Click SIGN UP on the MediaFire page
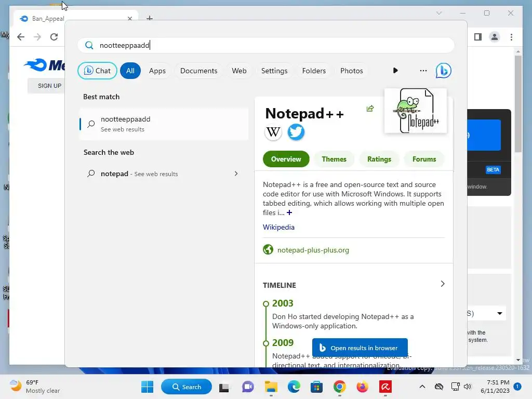532x399 pixels. coord(49,86)
